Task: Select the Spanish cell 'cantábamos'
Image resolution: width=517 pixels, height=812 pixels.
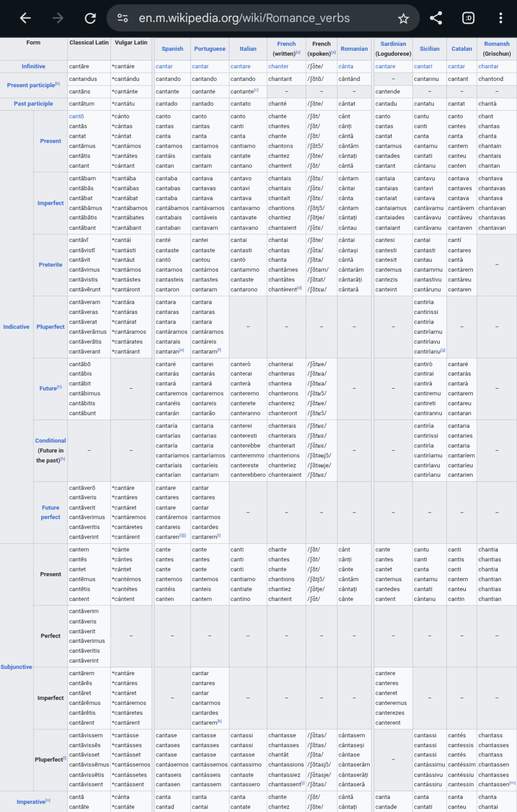Action: pos(172,208)
